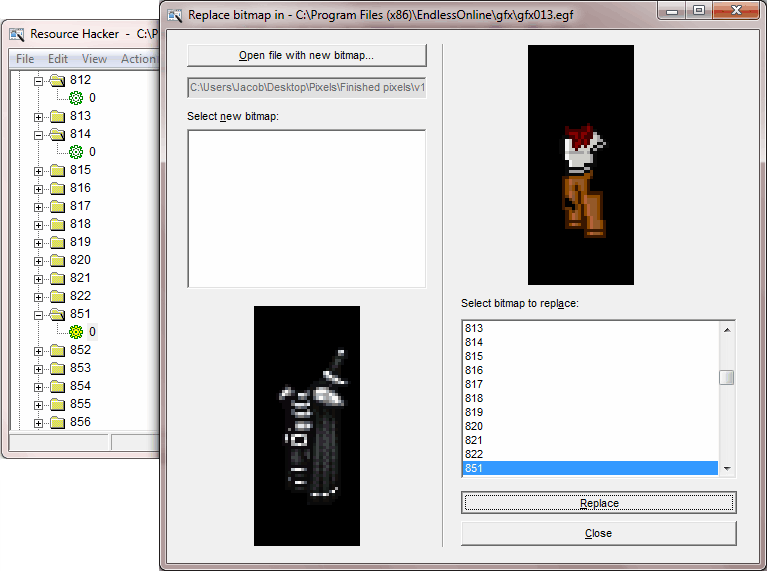Click the open folder icon for 851
This screenshot has height=571, width=767.
coord(57,314)
